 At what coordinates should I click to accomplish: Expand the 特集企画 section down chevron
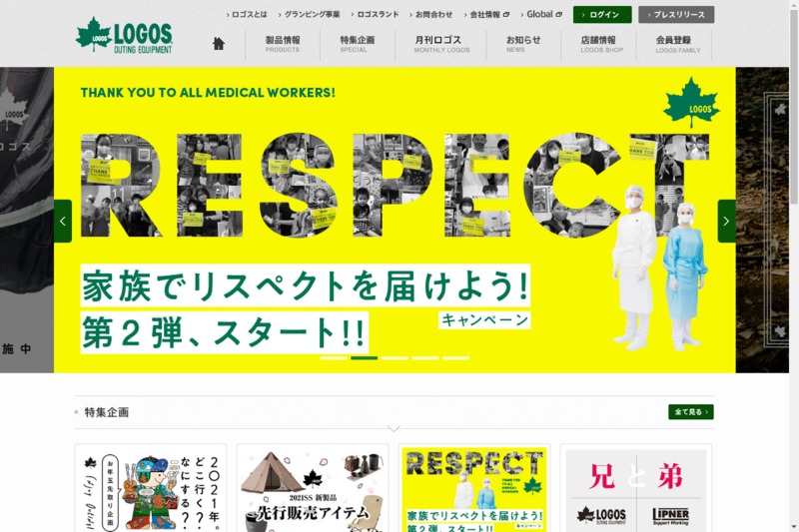394,428
